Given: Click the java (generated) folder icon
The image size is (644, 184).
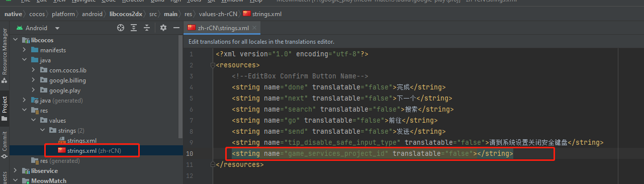Looking at the screenshot, I should pyautogui.click(x=35, y=100).
